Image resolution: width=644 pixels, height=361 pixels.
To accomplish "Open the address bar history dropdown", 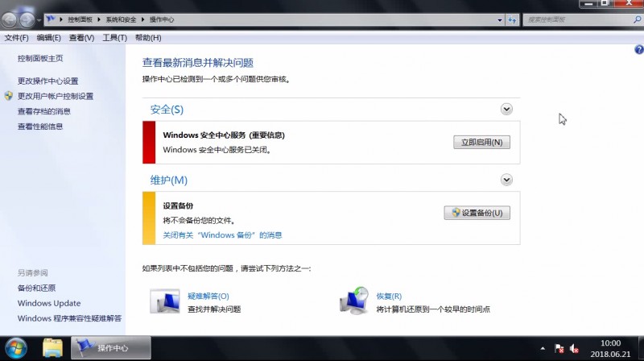I will [x=500, y=19].
